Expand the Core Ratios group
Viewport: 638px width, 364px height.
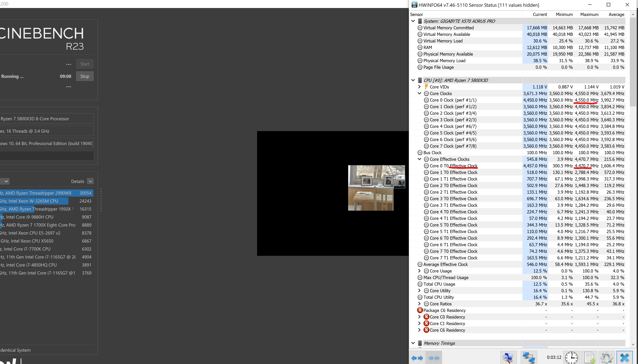pyautogui.click(x=419, y=304)
